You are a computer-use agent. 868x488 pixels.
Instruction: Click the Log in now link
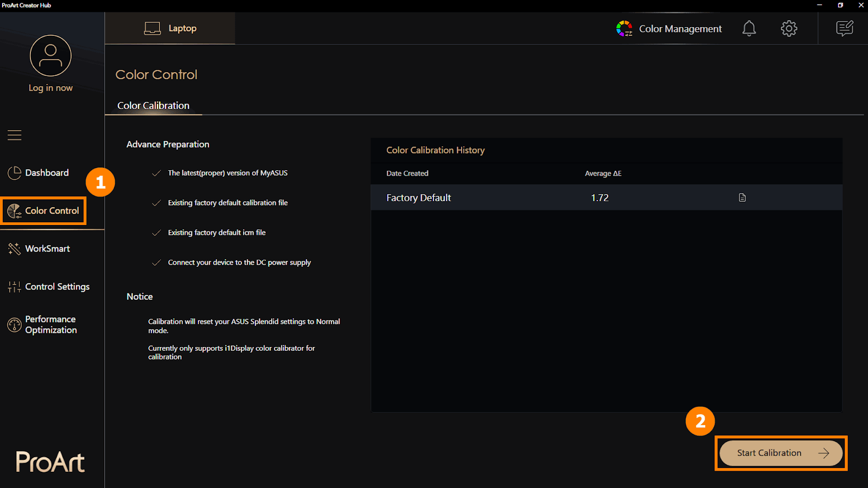50,88
